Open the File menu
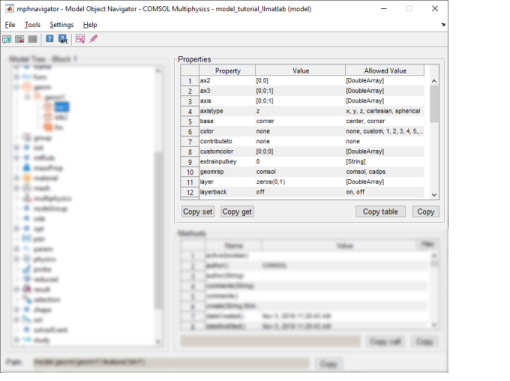Screen dimensions: 510x381 [10, 25]
